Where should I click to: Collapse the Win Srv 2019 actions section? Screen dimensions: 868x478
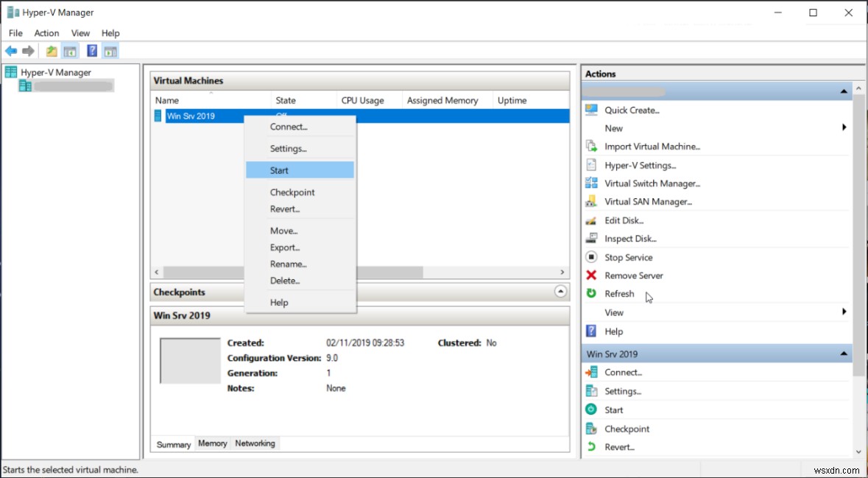(x=842, y=354)
